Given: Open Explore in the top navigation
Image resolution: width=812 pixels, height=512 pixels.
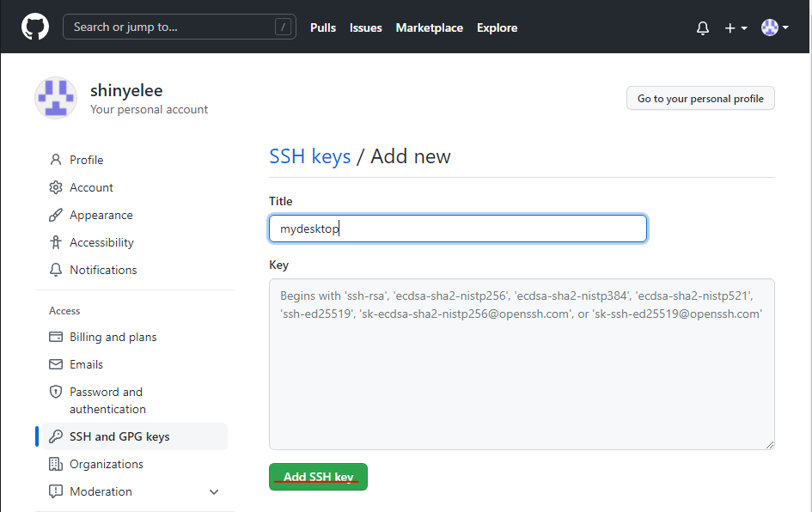Looking at the screenshot, I should pyautogui.click(x=498, y=28).
